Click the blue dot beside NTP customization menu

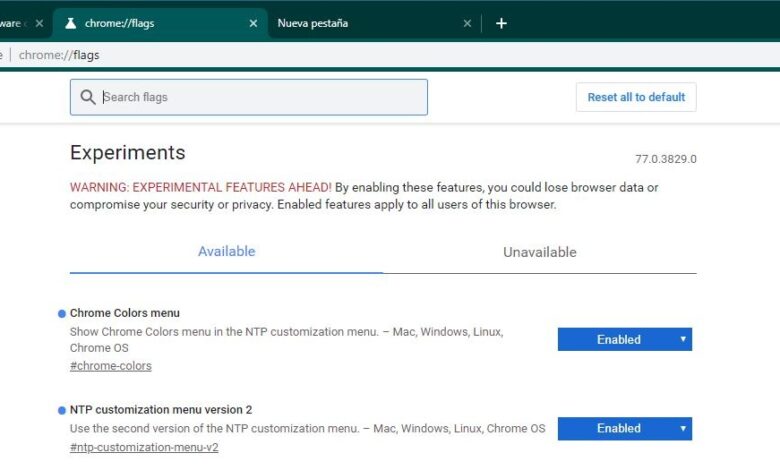(x=62, y=410)
